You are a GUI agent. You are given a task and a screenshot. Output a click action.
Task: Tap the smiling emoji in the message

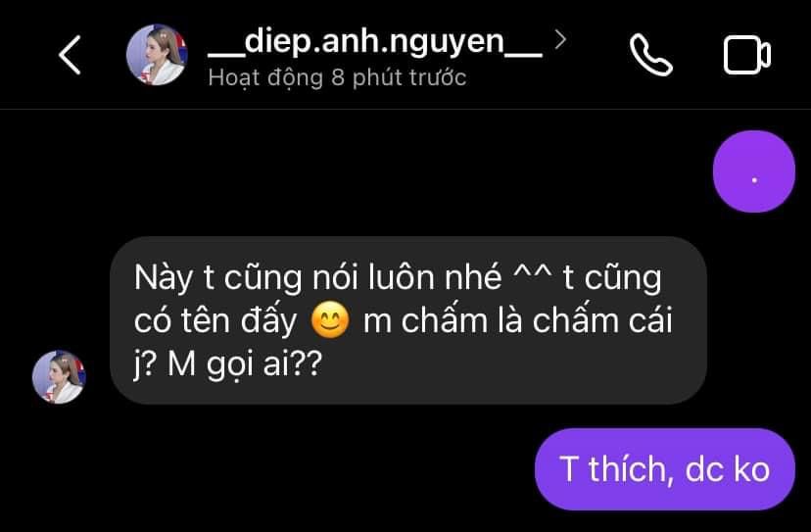pyautogui.click(x=330, y=320)
